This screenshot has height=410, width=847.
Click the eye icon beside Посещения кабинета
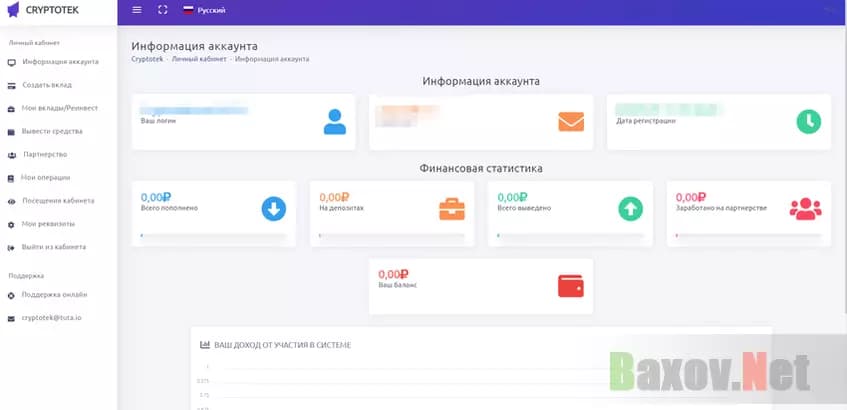[11, 201]
